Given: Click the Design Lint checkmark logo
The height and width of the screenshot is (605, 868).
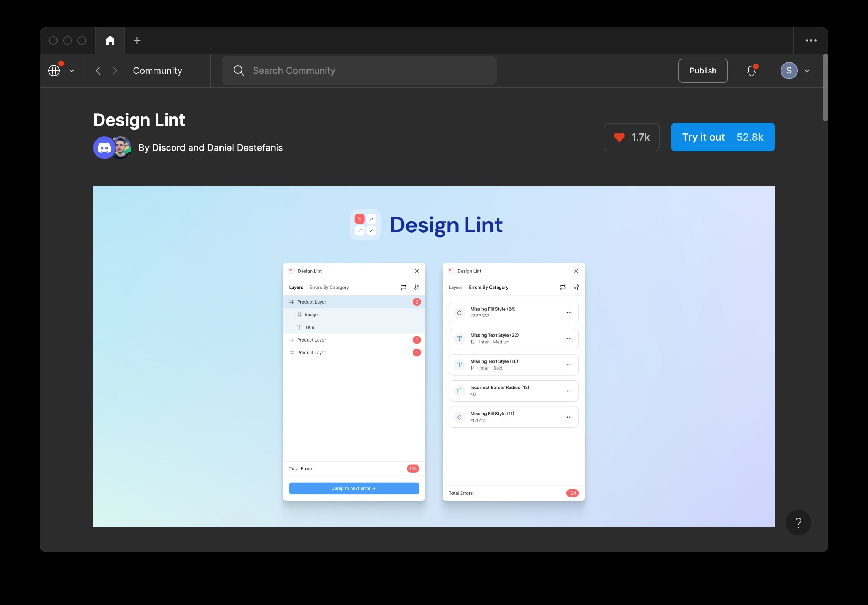Looking at the screenshot, I should (365, 225).
